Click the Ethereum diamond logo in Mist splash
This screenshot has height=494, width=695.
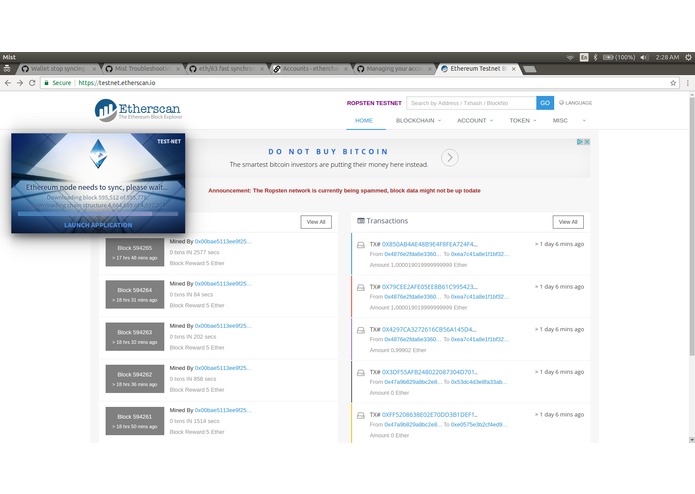click(98, 154)
